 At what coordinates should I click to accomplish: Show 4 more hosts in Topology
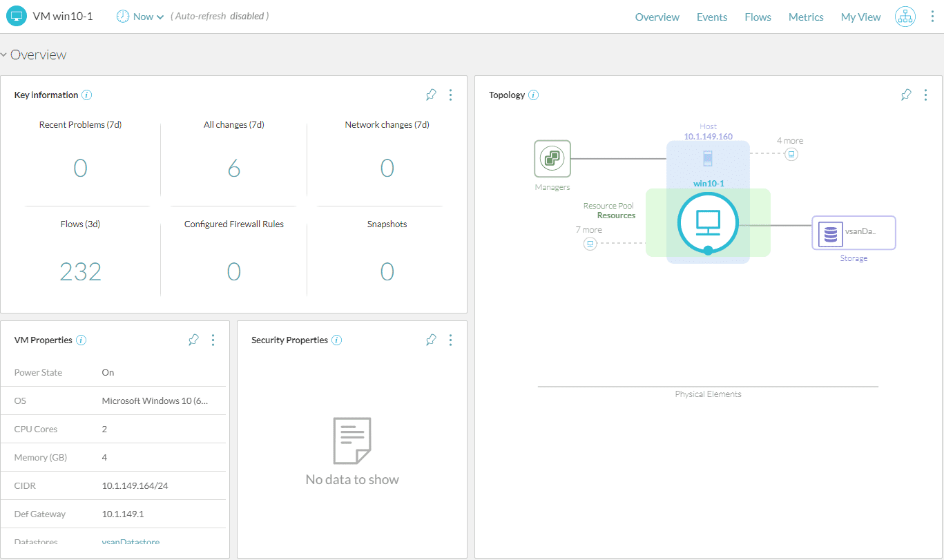(x=791, y=154)
